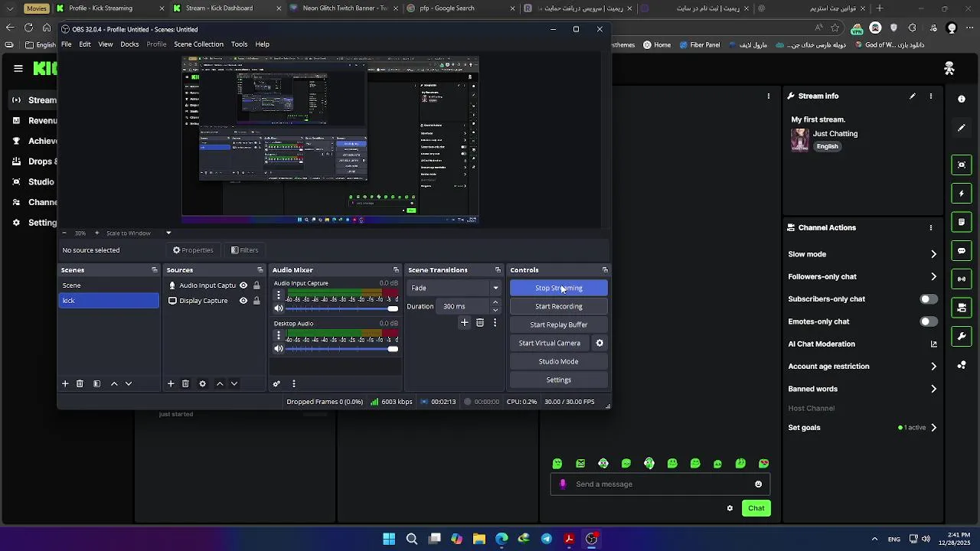Open Stream info three-dot menu
980x551 pixels.
(931, 96)
